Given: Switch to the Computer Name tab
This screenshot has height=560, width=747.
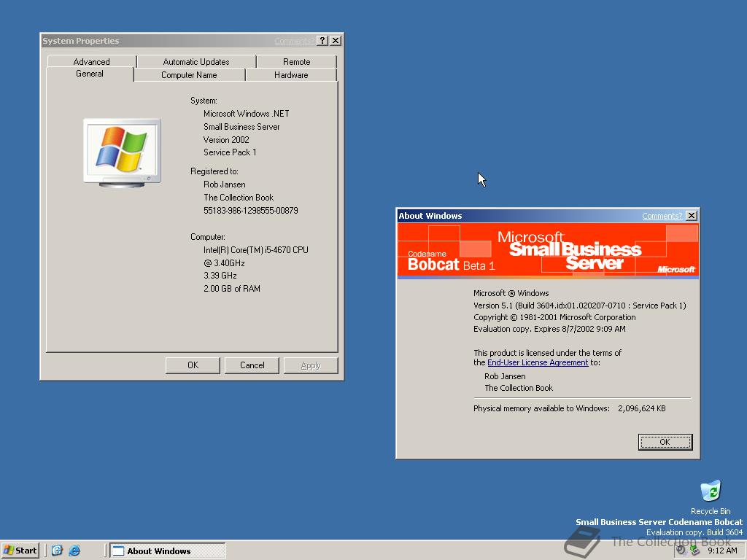Looking at the screenshot, I should point(189,75).
